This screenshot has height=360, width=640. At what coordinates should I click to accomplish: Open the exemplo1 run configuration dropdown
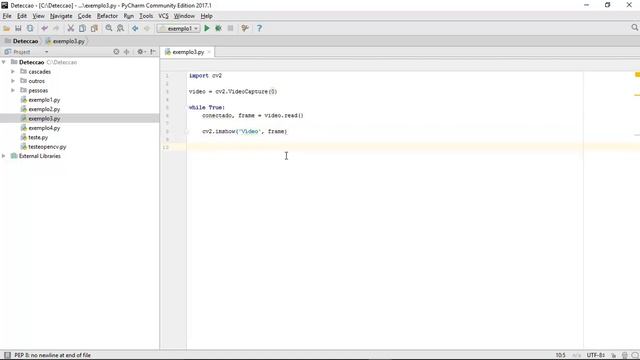pyautogui.click(x=179, y=29)
